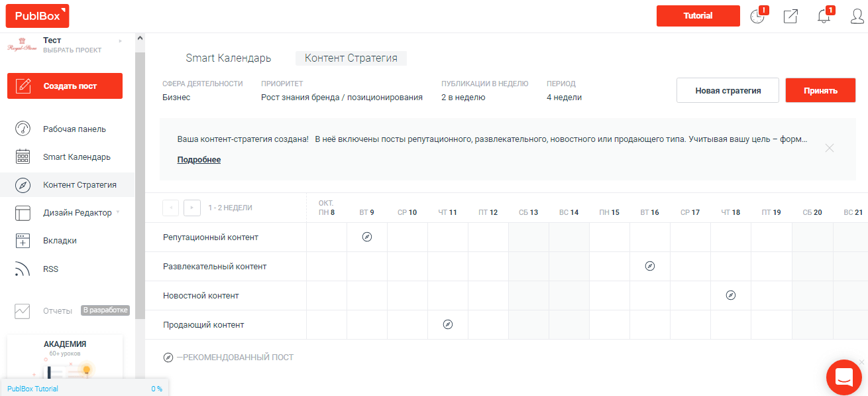Expand the Тест project selector
868x396 pixels.
pyautogui.click(x=121, y=41)
